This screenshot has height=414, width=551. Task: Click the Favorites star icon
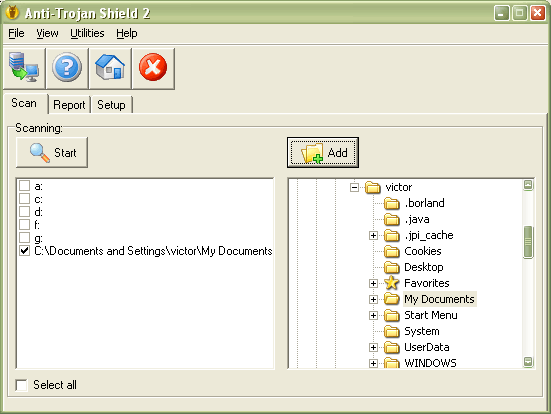391,283
